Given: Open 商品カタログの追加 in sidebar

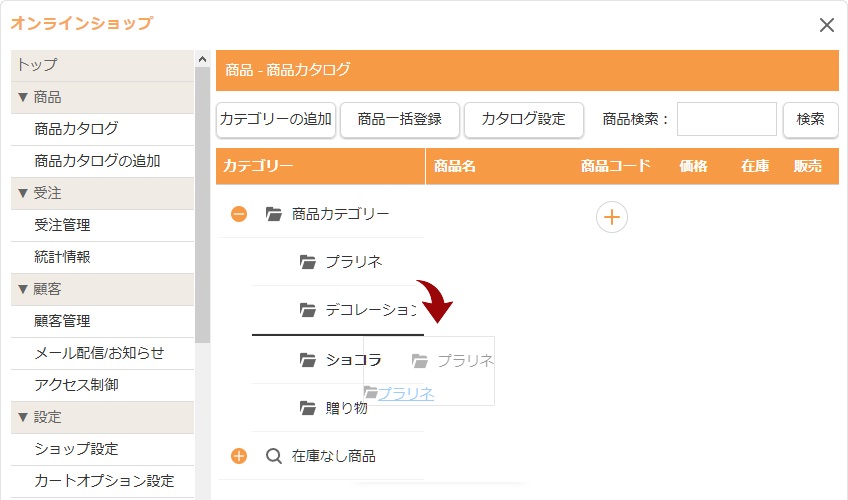Looking at the screenshot, I should pyautogui.click(x=97, y=161).
